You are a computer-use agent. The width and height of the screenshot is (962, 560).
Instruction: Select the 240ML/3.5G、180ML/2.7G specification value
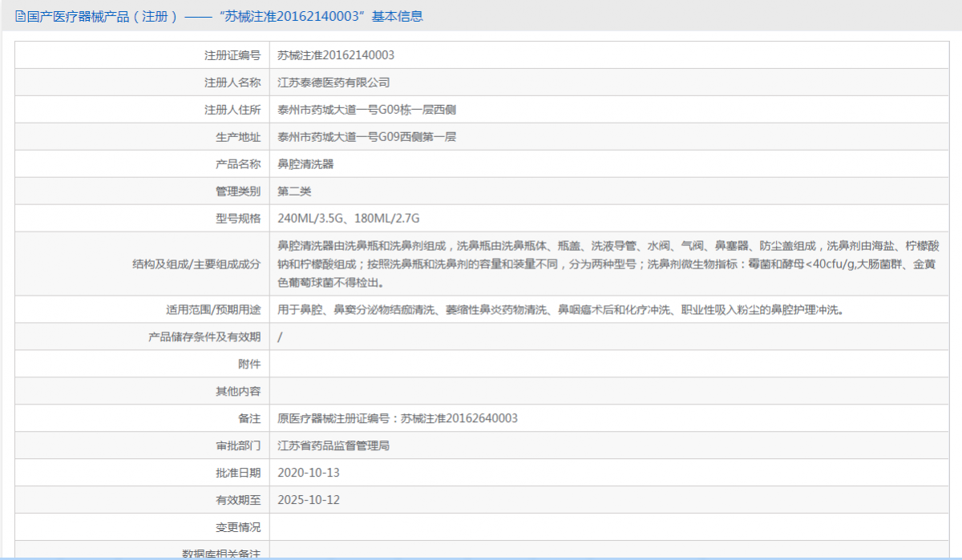tap(349, 219)
